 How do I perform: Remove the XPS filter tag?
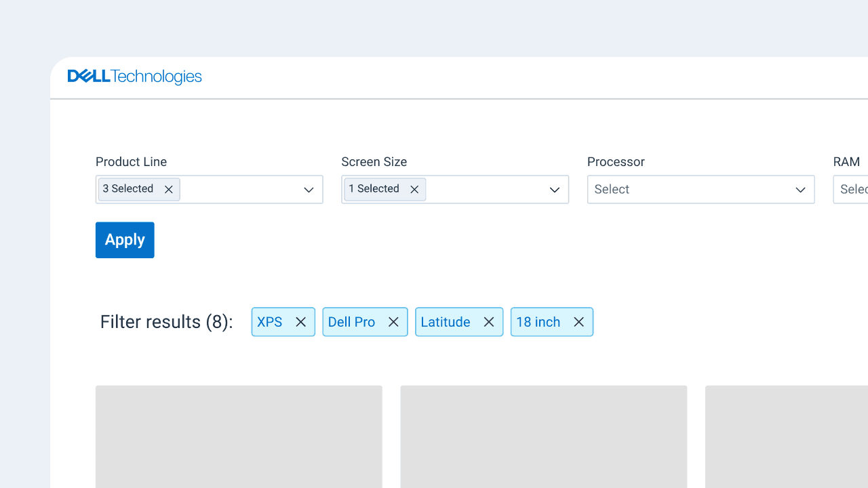pos(301,322)
